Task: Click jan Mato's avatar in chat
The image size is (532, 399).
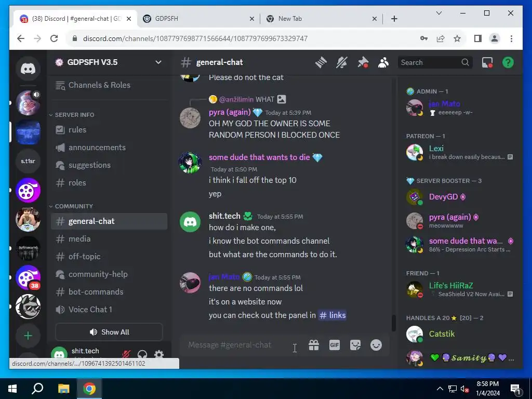Action: 190,282
